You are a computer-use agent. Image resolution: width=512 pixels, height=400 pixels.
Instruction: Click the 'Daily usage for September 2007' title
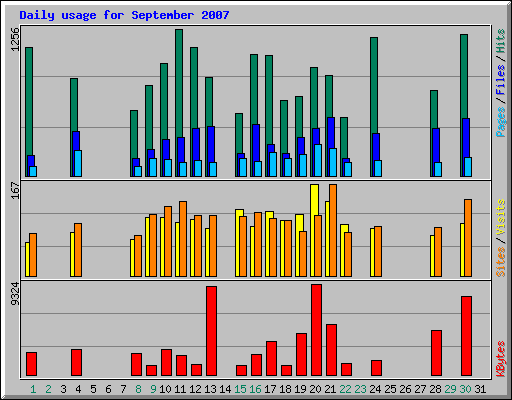[124, 15]
